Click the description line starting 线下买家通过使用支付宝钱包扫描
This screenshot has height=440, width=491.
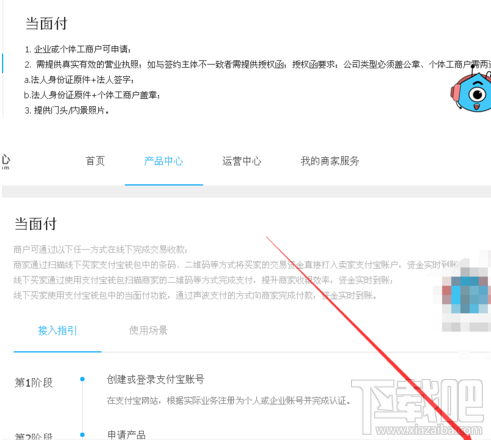[x=203, y=280]
